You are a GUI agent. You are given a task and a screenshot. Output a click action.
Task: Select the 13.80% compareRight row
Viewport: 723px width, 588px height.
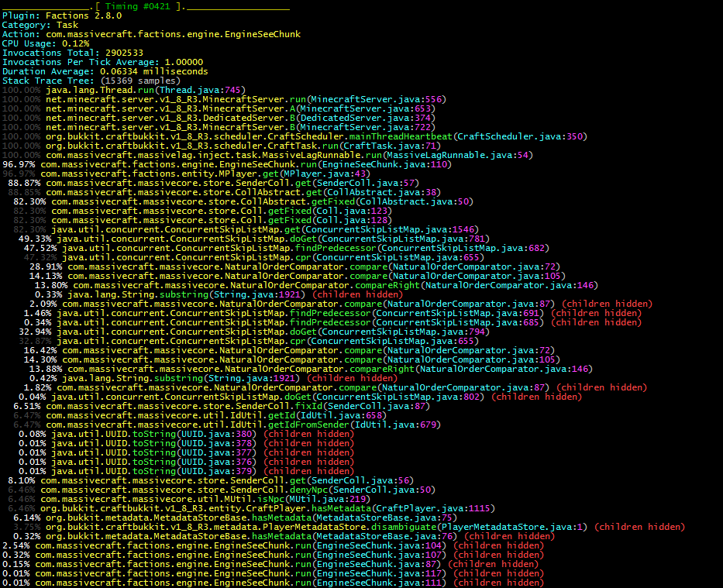[x=317, y=285]
